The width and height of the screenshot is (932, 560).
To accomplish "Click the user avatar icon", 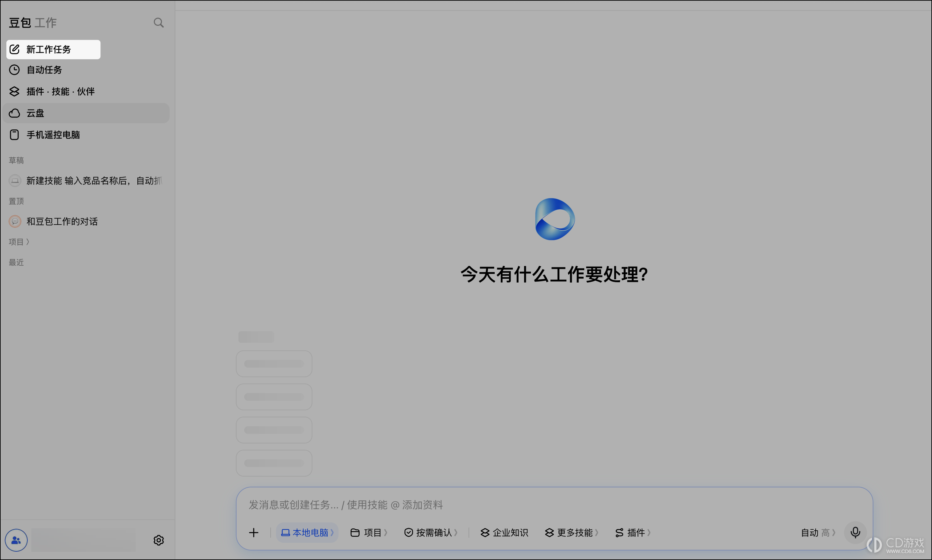I will pyautogui.click(x=16, y=540).
